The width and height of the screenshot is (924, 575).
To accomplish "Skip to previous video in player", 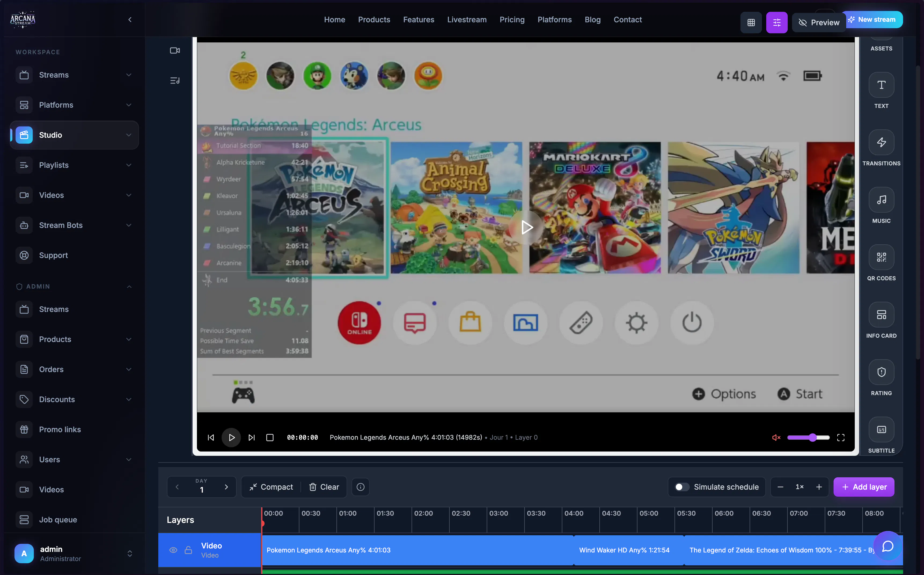I will coord(211,437).
